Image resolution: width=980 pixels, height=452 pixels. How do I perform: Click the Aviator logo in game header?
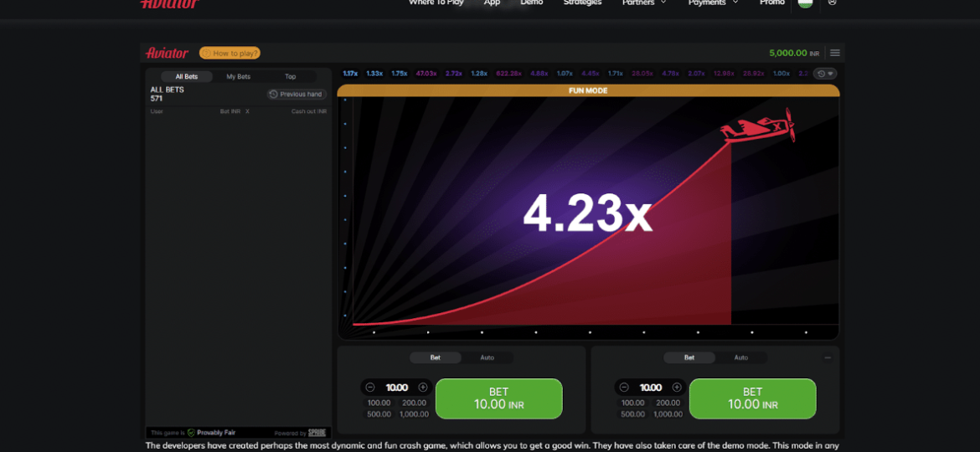[167, 53]
